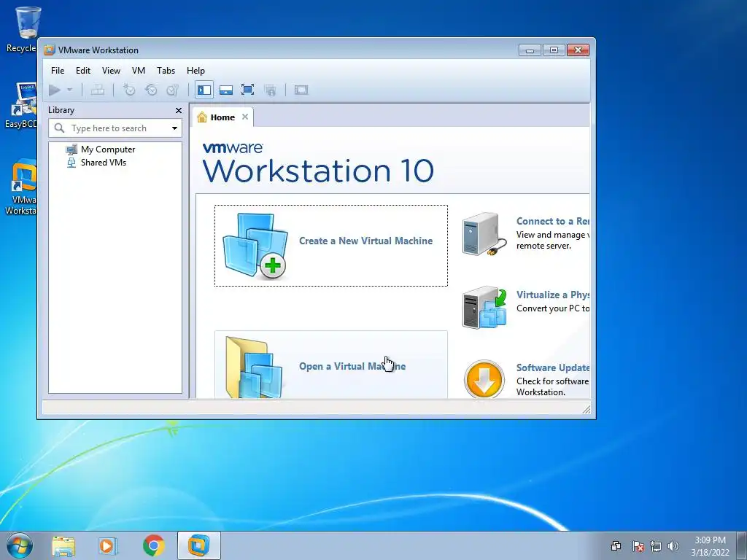The height and width of the screenshot is (560, 747).
Task: Open Windows Explorer from the taskbar
Action: click(x=63, y=545)
